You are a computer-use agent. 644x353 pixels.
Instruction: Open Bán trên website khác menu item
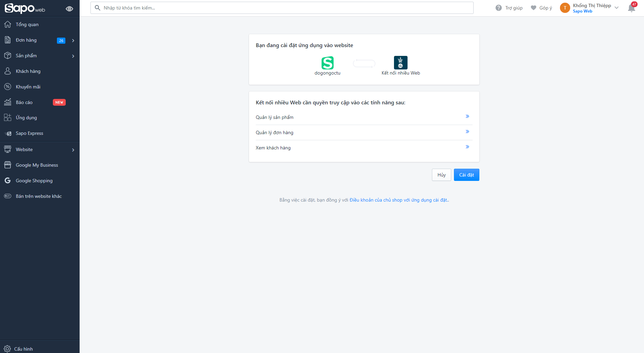point(40,196)
